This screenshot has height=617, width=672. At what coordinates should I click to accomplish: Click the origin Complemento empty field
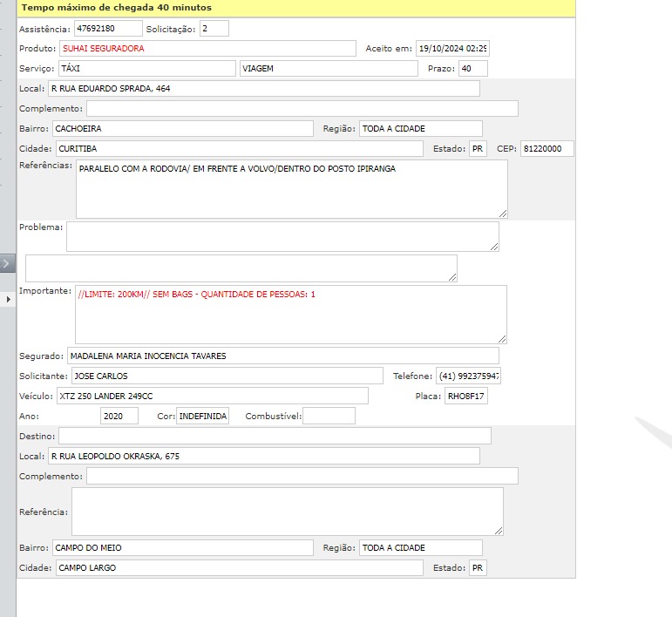coord(302,108)
